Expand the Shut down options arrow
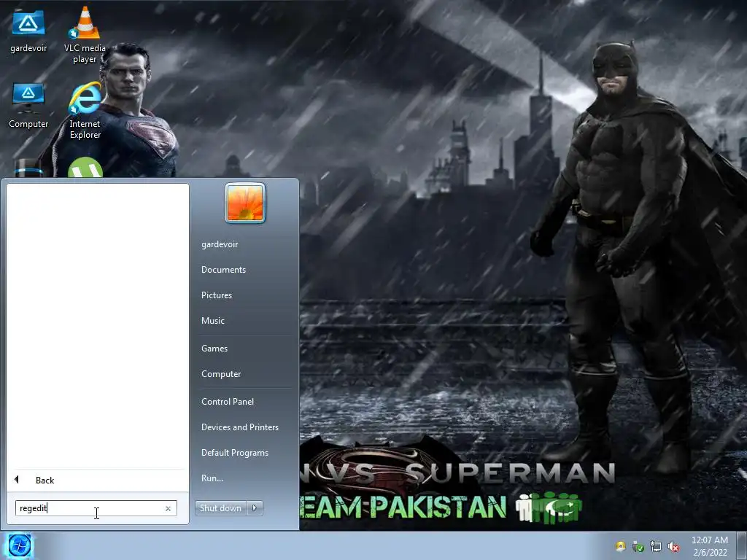This screenshot has height=560, width=747. [x=255, y=508]
